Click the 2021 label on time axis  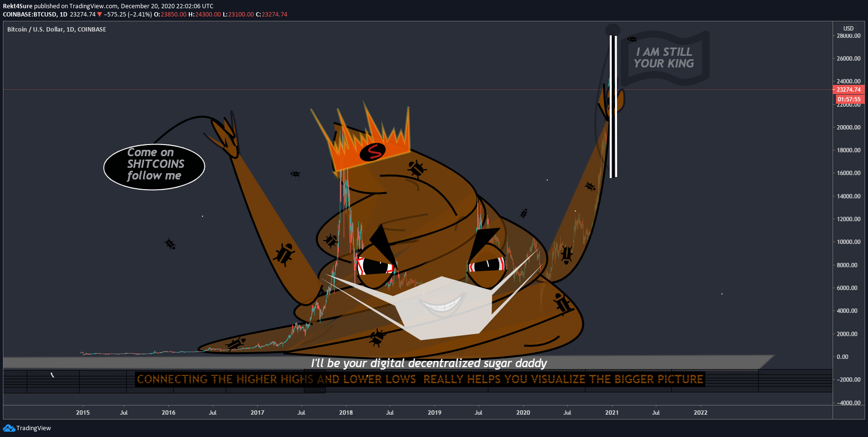[612, 413]
